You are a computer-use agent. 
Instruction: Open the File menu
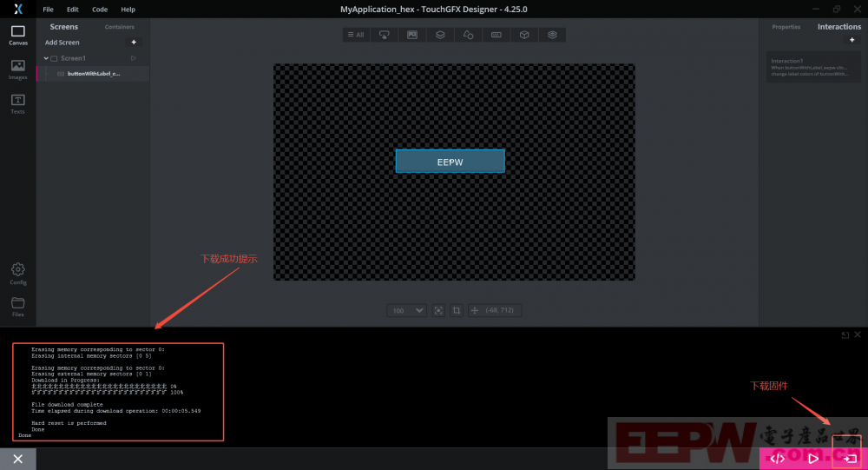tap(48, 10)
